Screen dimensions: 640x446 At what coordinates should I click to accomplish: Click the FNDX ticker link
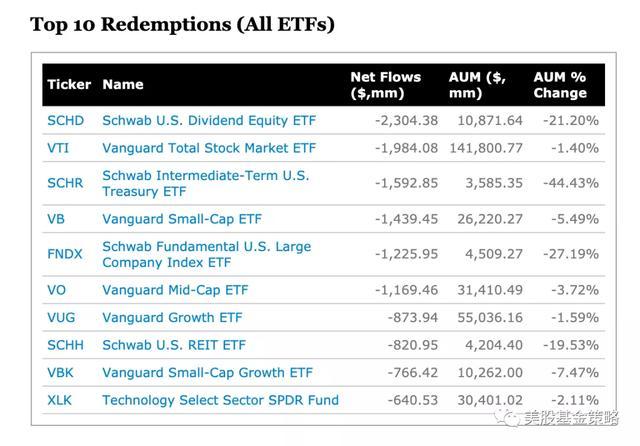pyautogui.click(x=65, y=254)
